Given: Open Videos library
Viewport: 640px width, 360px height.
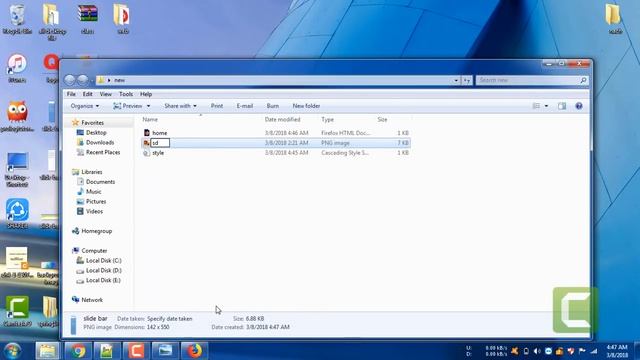Looking at the screenshot, I should click(94, 211).
